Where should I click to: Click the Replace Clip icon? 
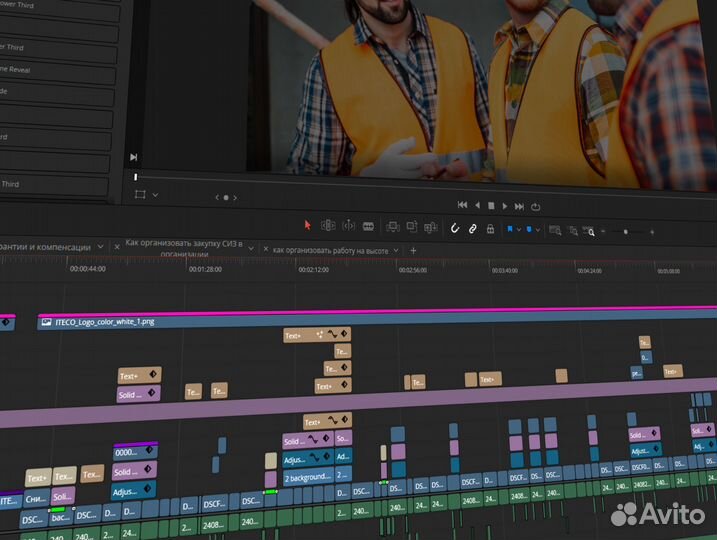click(431, 229)
